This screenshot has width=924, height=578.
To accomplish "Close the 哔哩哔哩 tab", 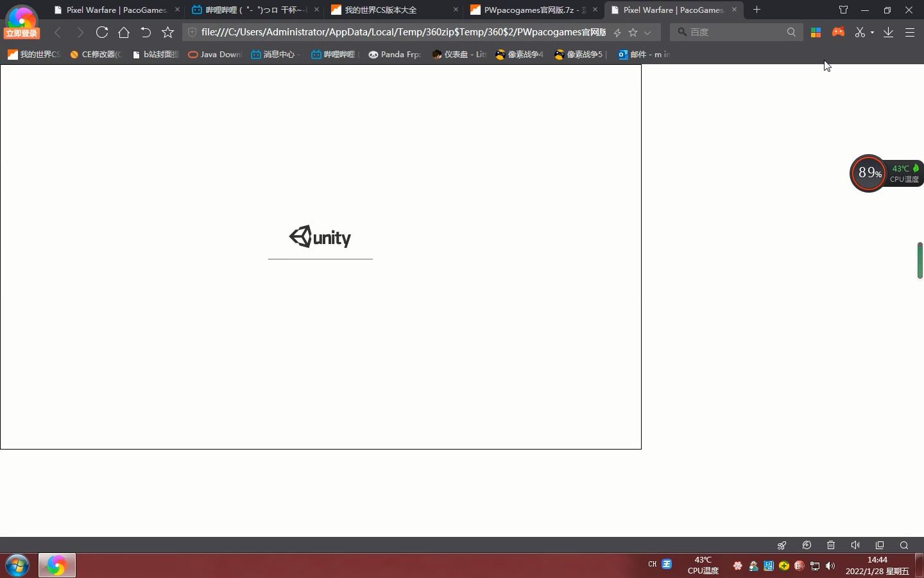I will point(317,10).
